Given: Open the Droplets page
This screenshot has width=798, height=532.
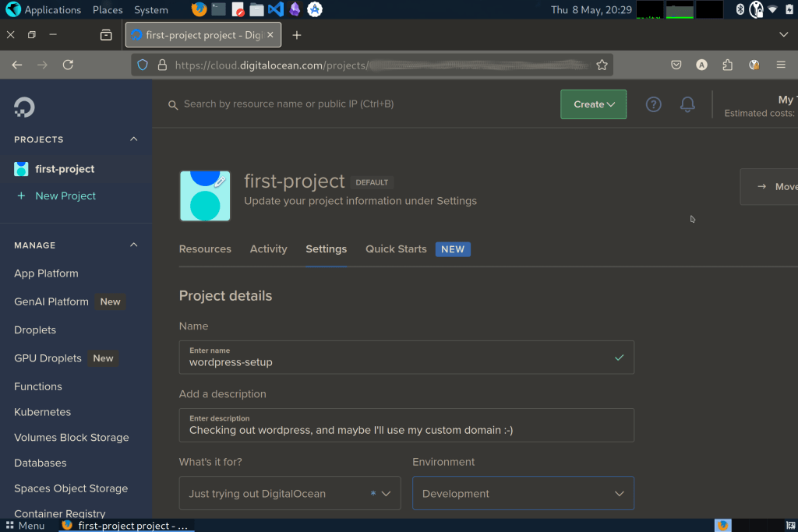Looking at the screenshot, I should pyautogui.click(x=35, y=329).
